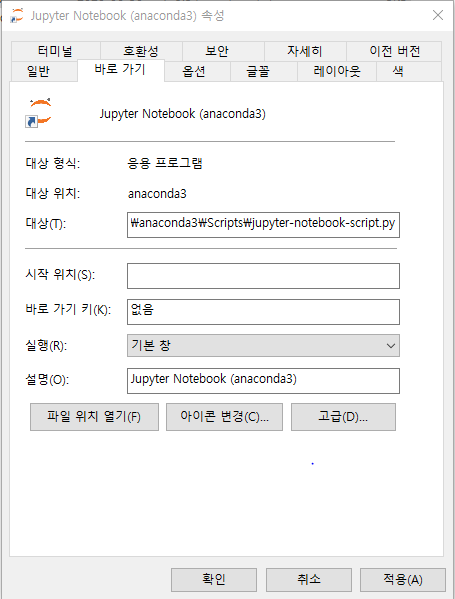Switch to the 터미널 tab
Image resolution: width=455 pixels, height=599 pixels.
(x=56, y=51)
